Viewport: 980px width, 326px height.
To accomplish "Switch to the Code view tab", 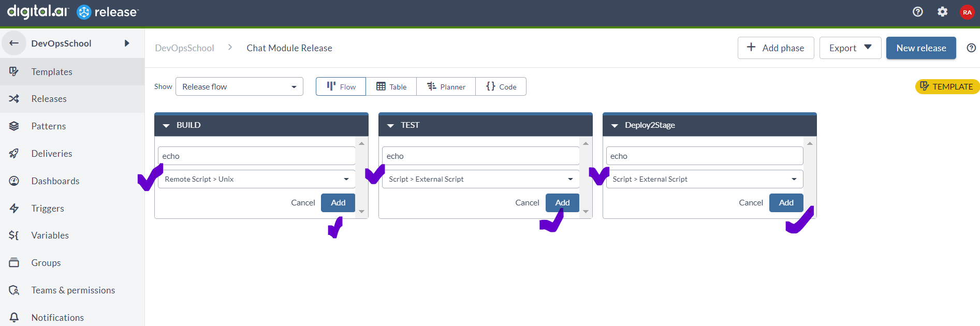I will click(x=501, y=86).
